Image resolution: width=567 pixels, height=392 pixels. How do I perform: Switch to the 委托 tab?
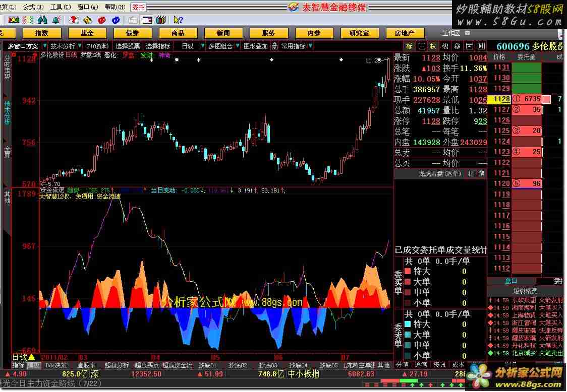pos(138,7)
